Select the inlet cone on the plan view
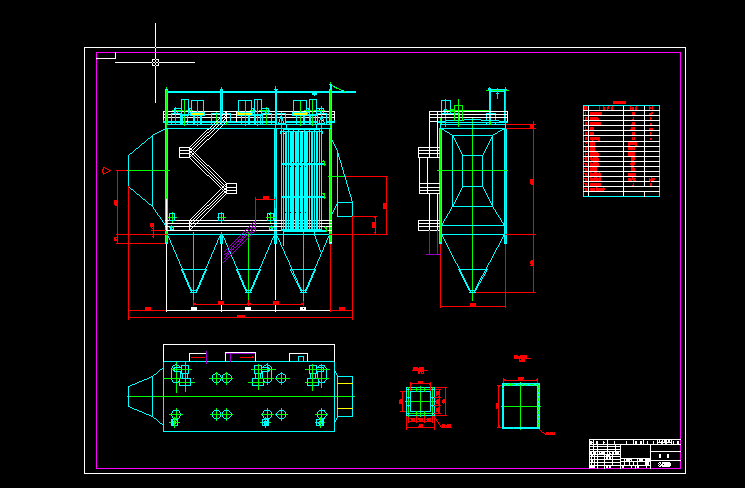The height and width of the screenshot is (488, 745). point(145,396)
